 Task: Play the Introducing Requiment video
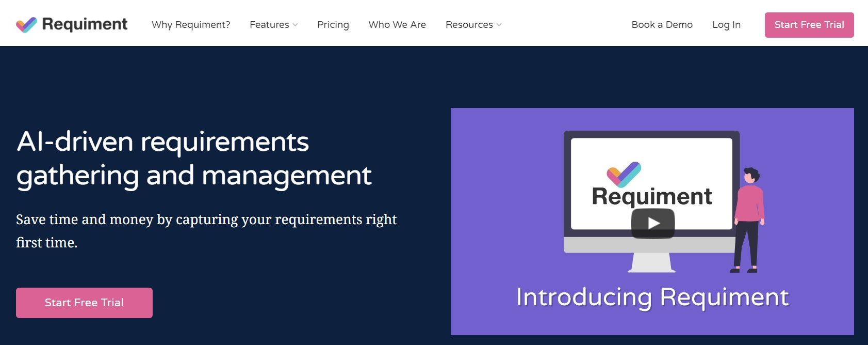point(653,223)
